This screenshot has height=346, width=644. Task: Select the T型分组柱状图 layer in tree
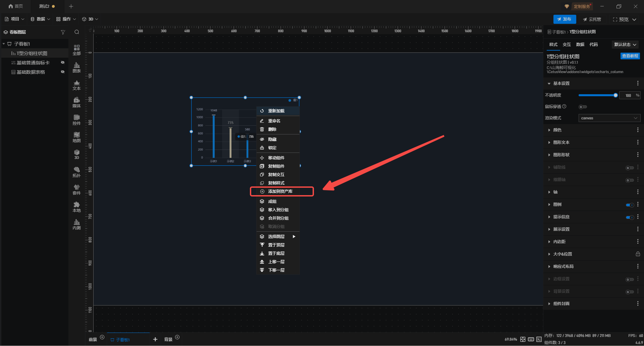[x=32, y=53]
